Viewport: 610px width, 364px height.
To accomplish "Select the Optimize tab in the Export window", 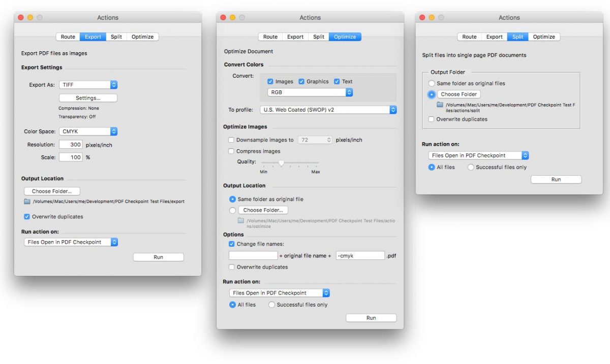I will point(142,37).
